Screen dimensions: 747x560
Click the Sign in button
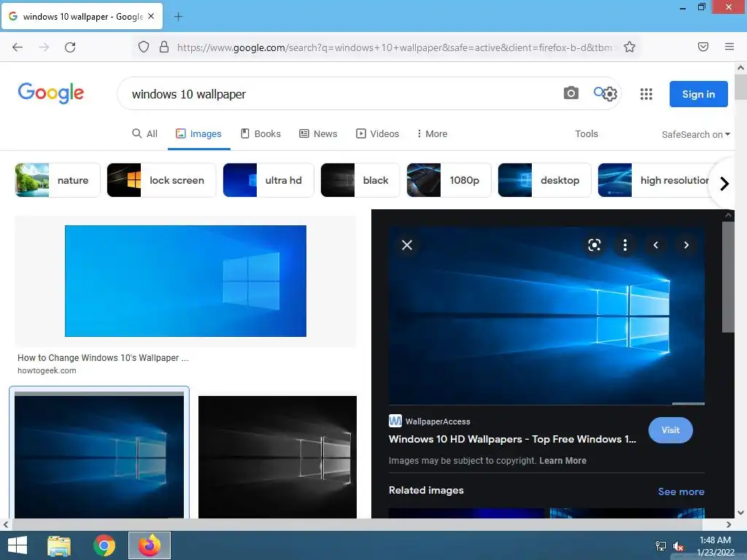[698, 94]
